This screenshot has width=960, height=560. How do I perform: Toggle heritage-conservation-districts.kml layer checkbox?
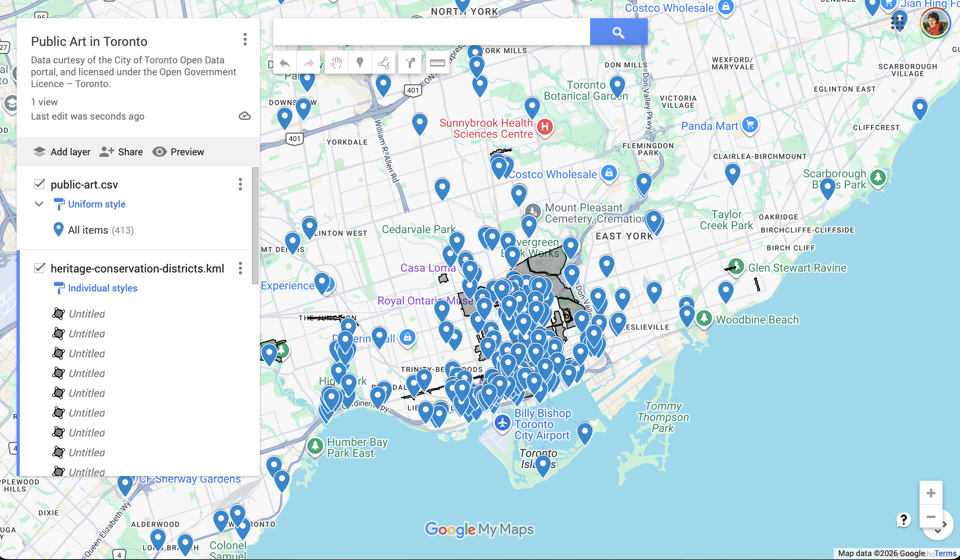40,268
